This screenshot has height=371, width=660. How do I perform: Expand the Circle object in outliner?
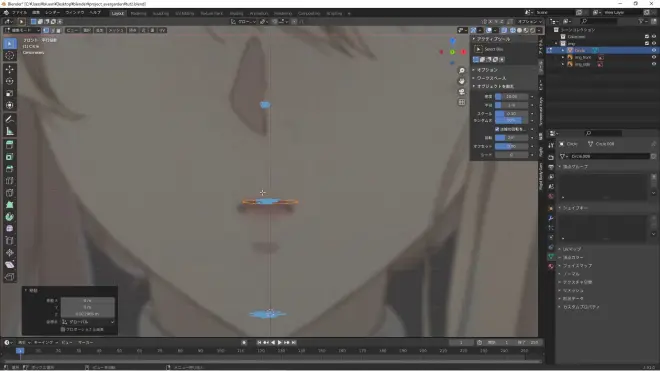pyautogui.click(x=563, y=50)
